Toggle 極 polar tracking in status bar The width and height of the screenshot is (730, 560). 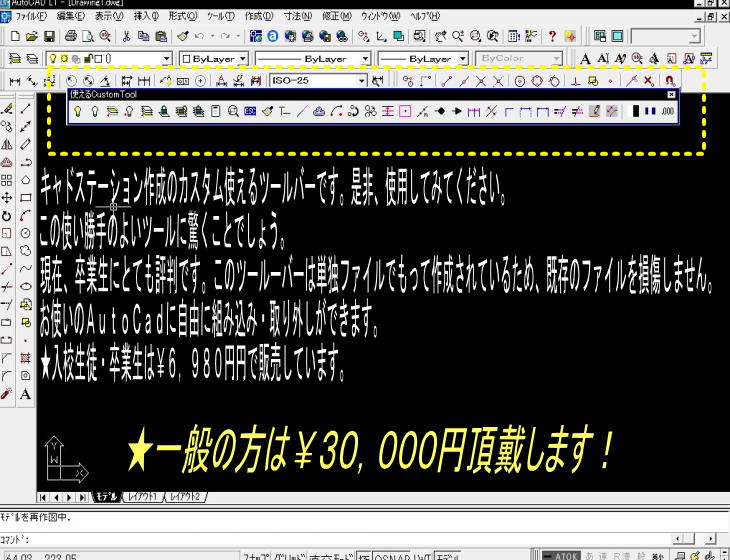click(364, 557)
